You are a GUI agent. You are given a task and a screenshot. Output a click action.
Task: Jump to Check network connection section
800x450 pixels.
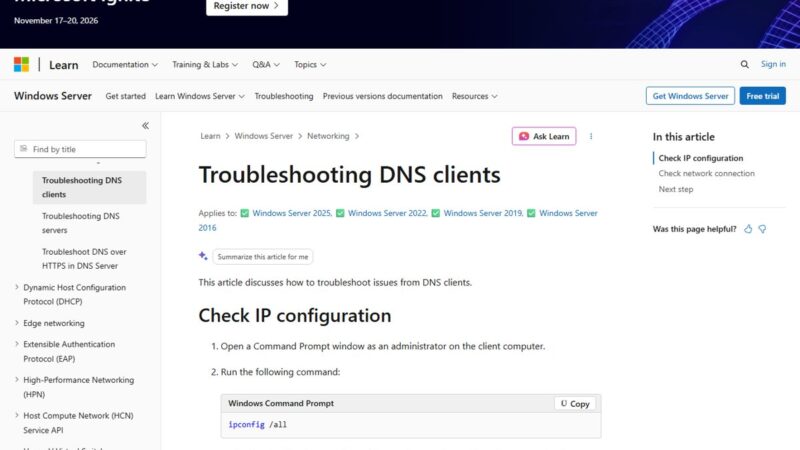pos(706,173)
